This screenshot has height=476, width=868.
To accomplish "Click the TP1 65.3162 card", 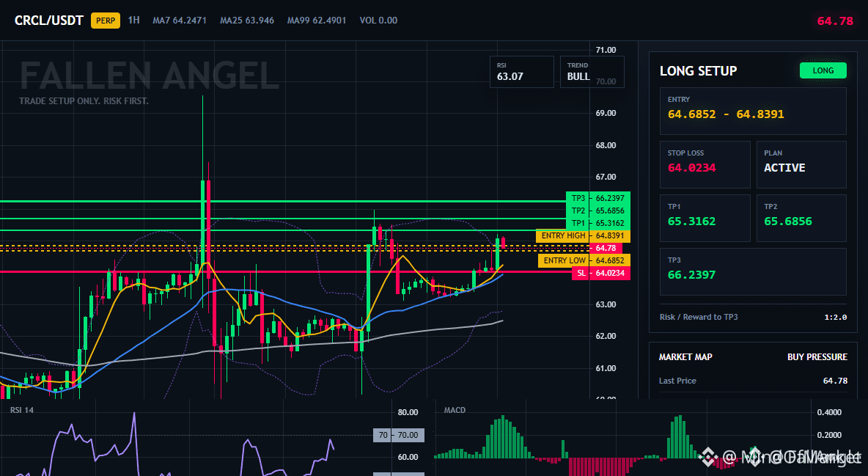I will [705, 218].
